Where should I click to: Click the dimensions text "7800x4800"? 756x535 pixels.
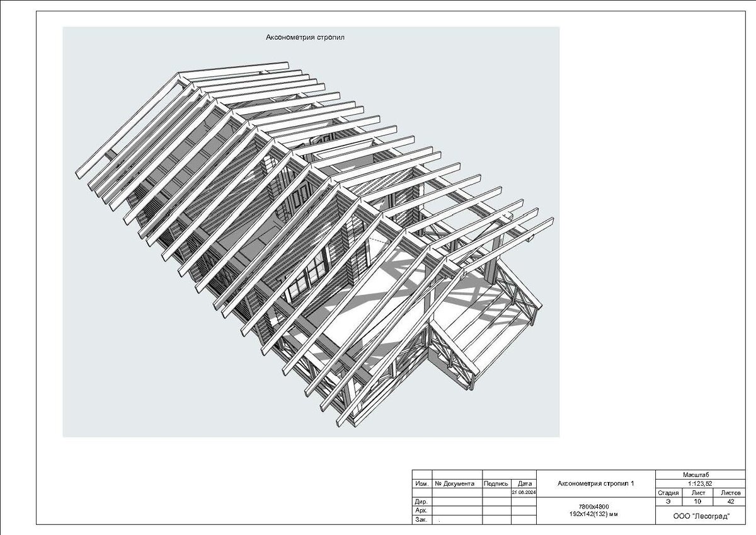point(595,507)
